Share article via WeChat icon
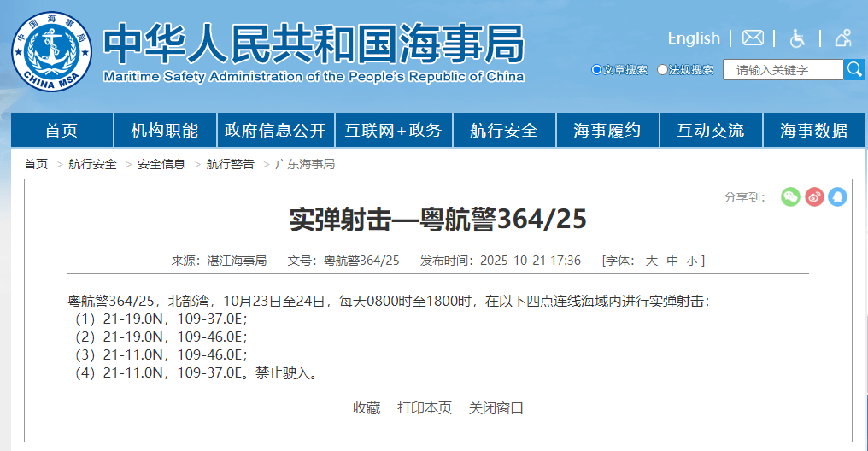This screenshot has height=451, width=868. click(x=790, y=196)
